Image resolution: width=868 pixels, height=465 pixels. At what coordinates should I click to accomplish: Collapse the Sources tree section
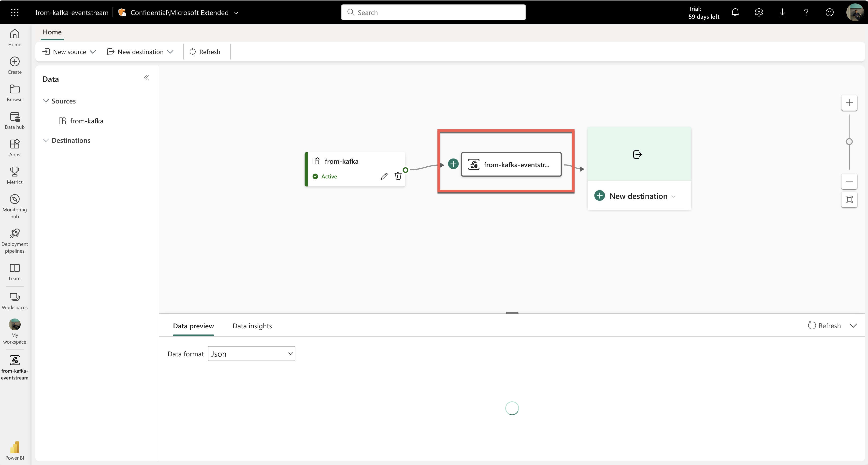pos(46,101)
